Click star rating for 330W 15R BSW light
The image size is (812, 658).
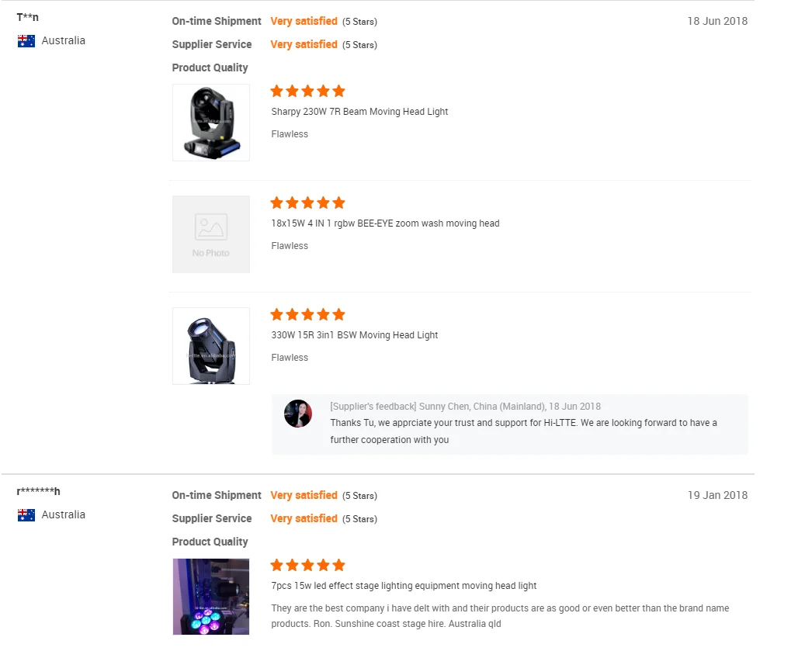(x=307, y=314)
